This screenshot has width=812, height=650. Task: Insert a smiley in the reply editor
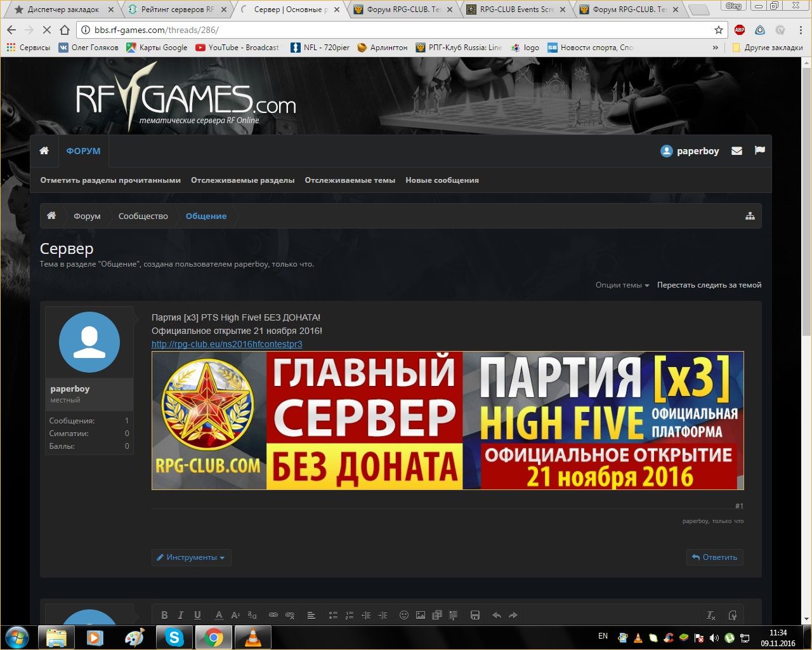pos(404,615)
